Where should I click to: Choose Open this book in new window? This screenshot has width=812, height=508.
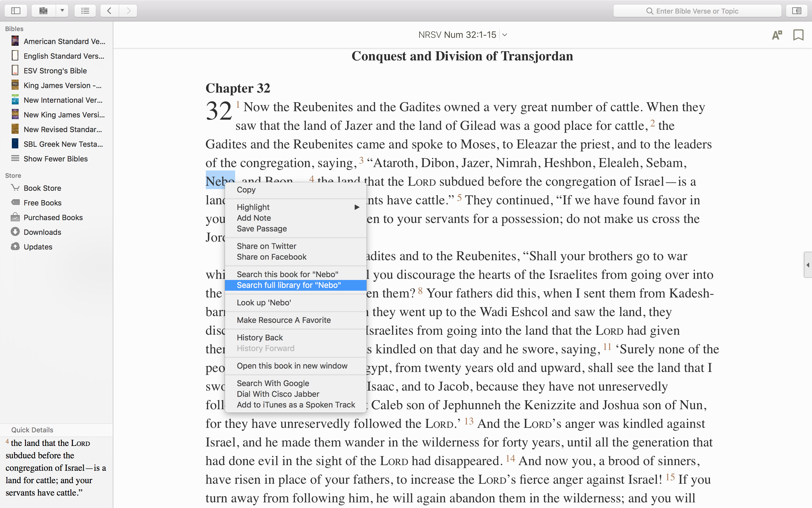(295, 366)
